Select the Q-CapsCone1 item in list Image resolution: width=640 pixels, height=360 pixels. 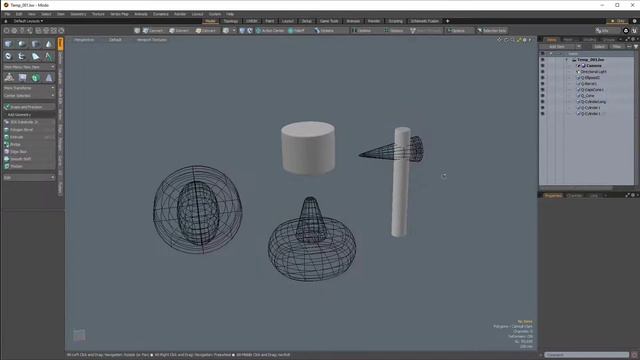[593, 89]
